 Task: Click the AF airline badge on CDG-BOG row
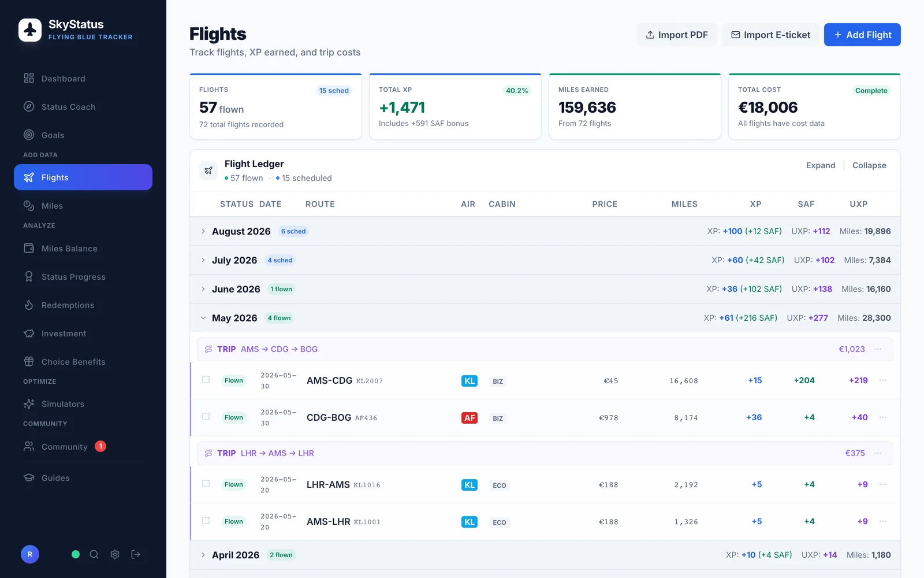(470, 418)
